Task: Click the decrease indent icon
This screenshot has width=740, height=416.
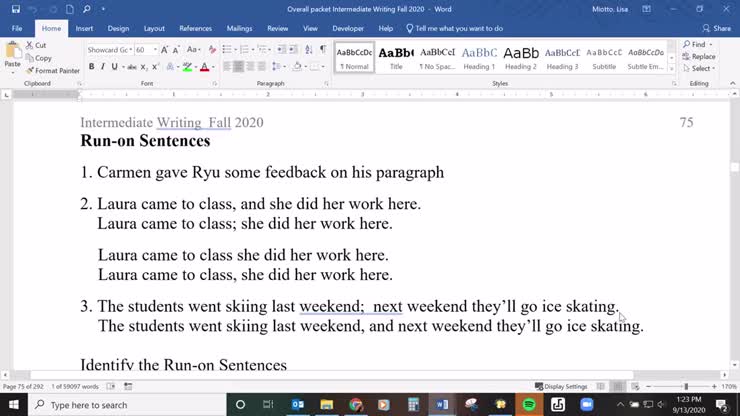Action: (x=281, y=50)
